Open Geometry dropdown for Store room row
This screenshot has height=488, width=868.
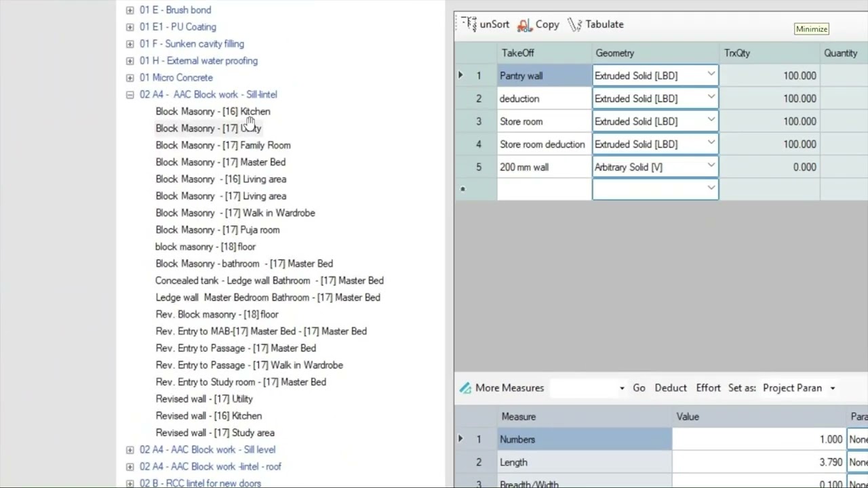(711, 121)
